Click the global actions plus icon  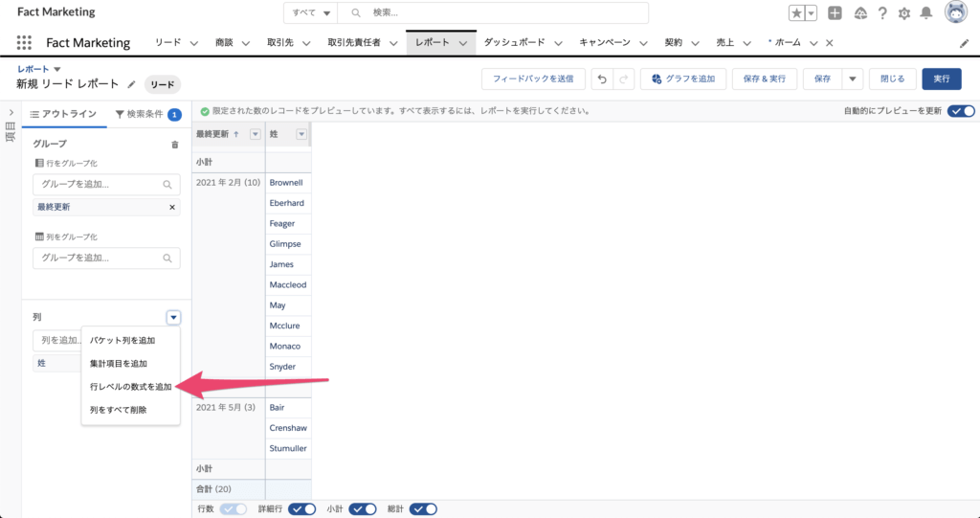pyautogui.click(x=835, y=13)
